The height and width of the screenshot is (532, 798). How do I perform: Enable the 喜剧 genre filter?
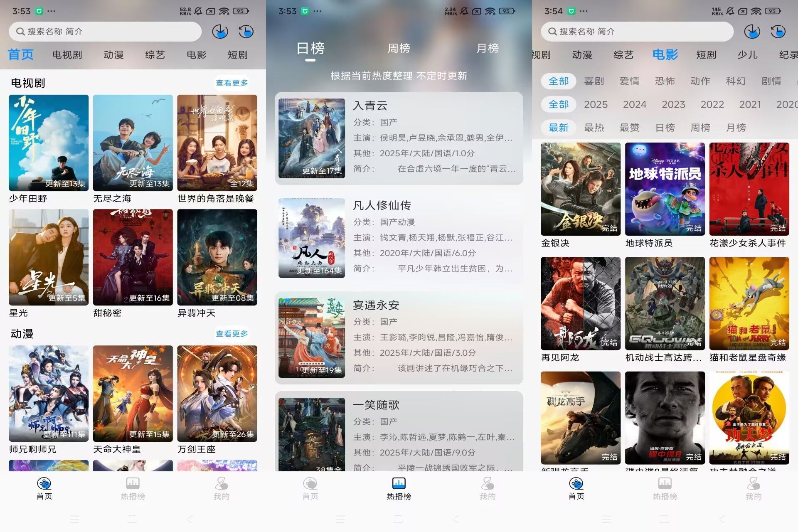[594, 81]
